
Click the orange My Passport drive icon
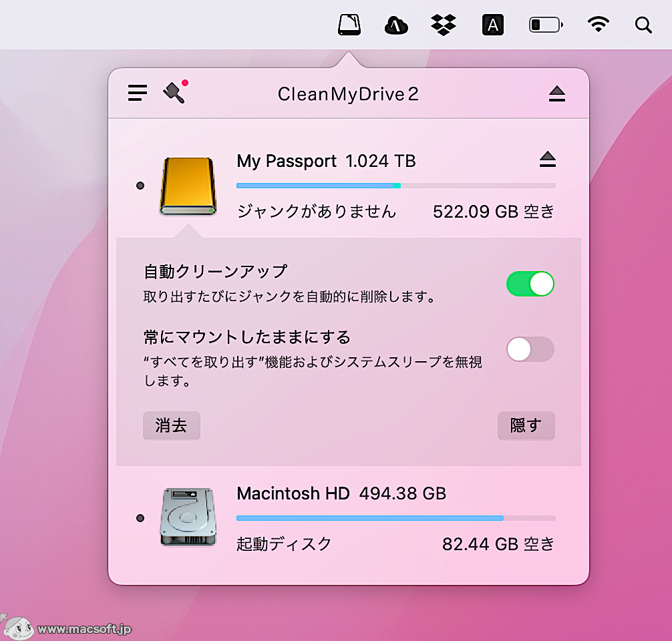(188, 186)
